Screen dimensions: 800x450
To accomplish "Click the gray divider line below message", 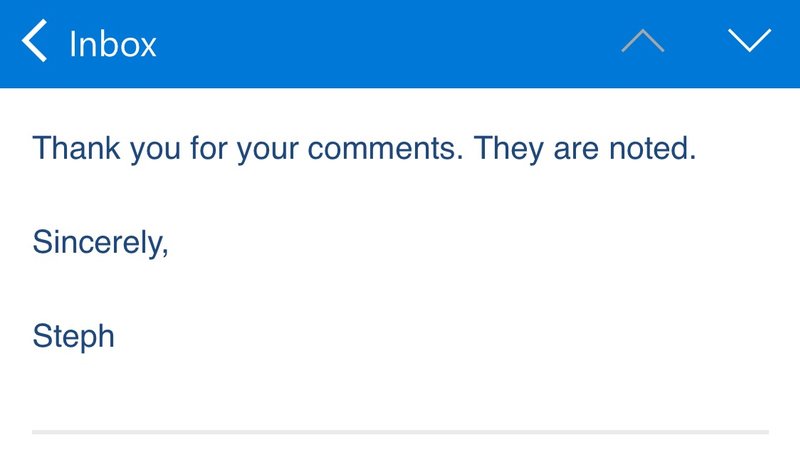I will [400, 432].
